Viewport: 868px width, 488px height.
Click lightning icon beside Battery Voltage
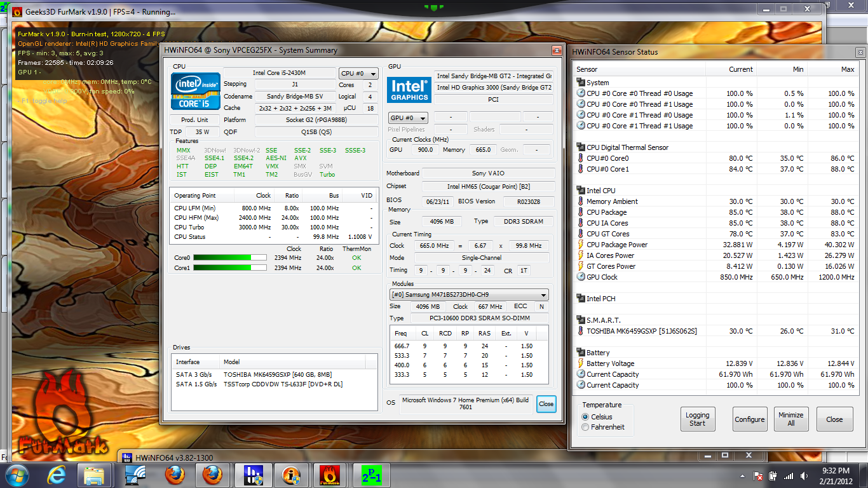(x=581, y=363)
